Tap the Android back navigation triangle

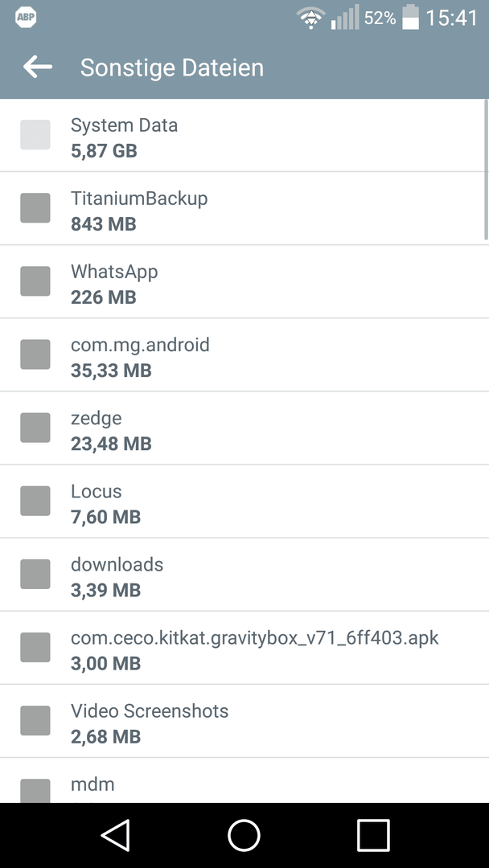[x=115, y=835]
